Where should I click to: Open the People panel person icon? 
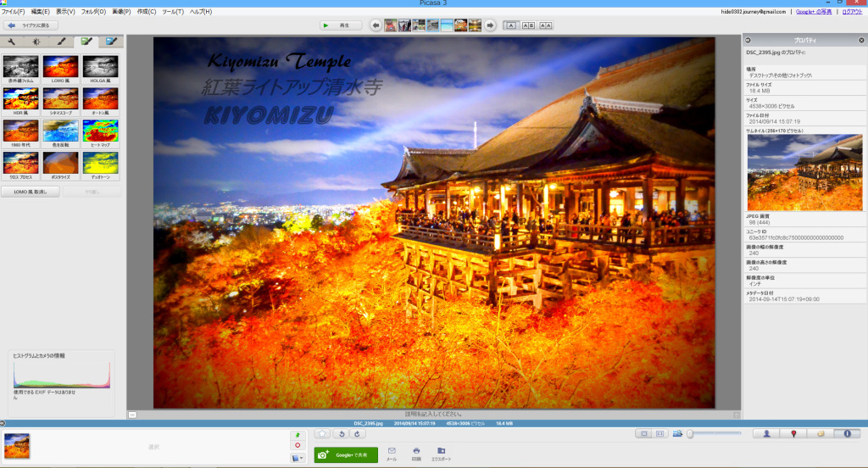tap(766, 433)
